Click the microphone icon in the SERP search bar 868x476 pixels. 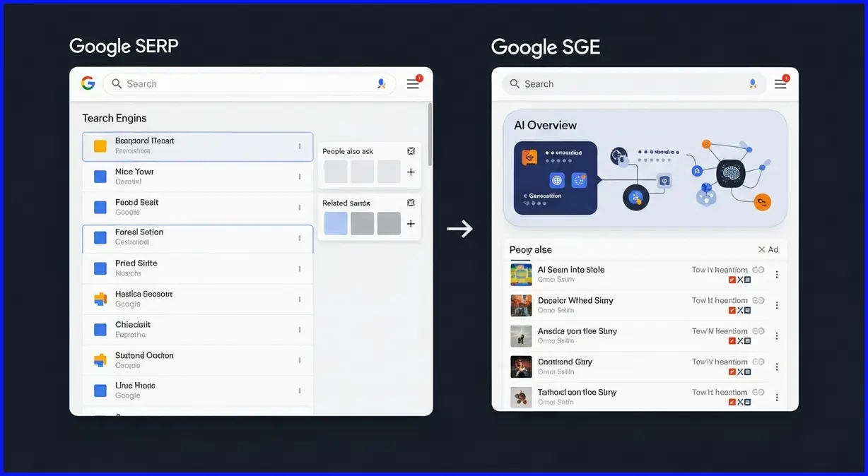[x=382, y=83]
